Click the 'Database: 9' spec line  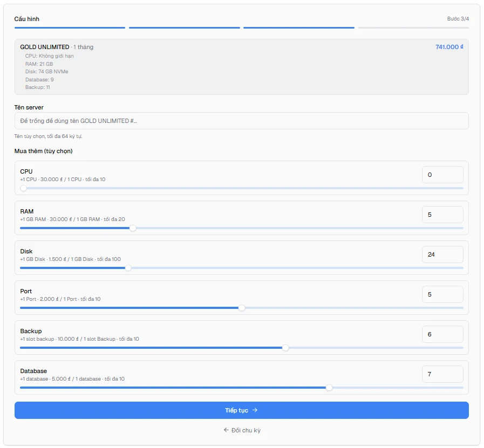(39, 80)
